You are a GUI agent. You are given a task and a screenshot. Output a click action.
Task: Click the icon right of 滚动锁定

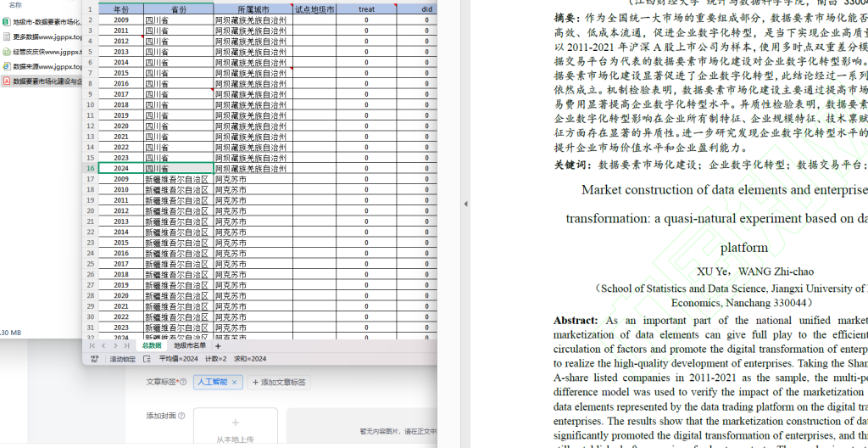(147, 359)
